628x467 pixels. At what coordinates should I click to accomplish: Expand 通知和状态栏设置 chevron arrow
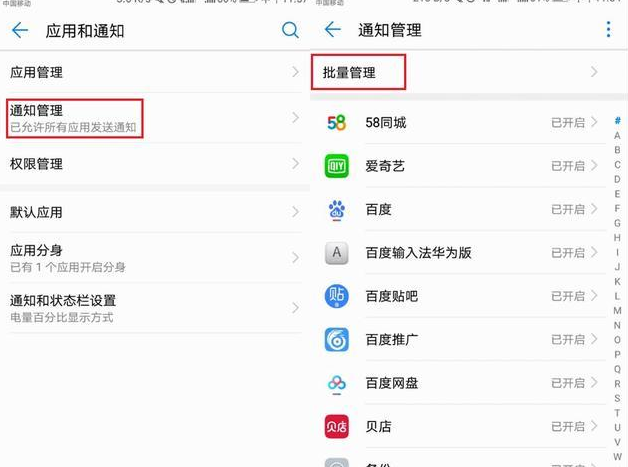coord(296,308)
